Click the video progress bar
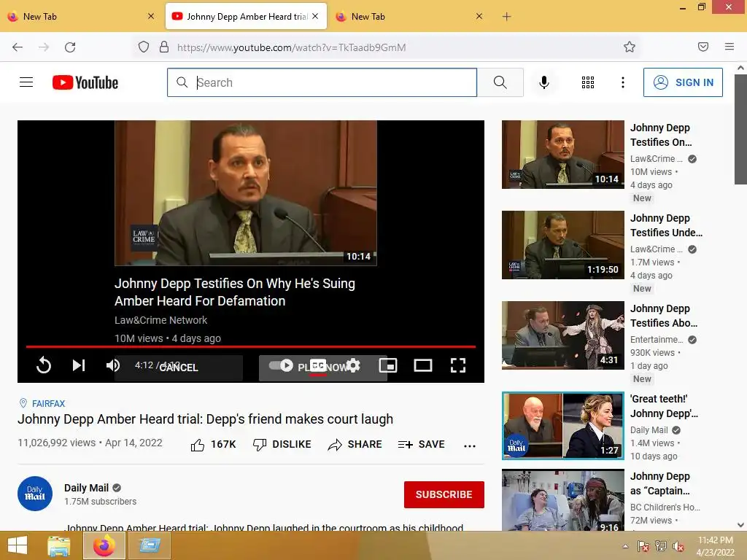Screen dimensions: 747x560 tap(251, 346)
